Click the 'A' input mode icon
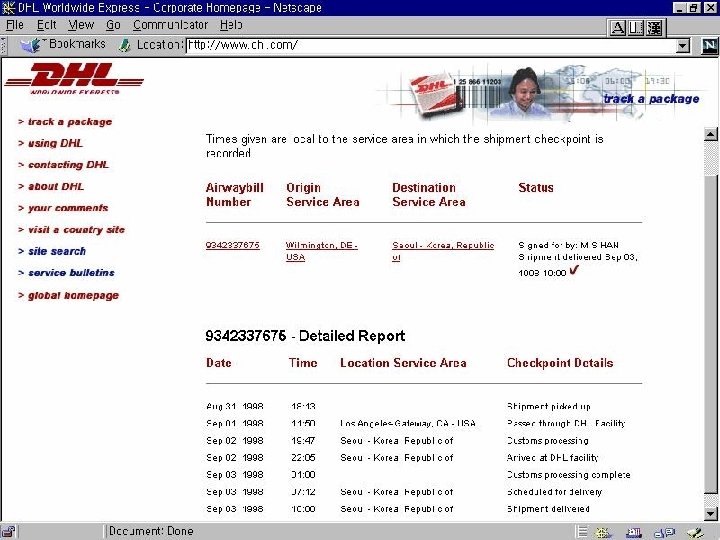The image size is (720, 540). tap(617, 28)
